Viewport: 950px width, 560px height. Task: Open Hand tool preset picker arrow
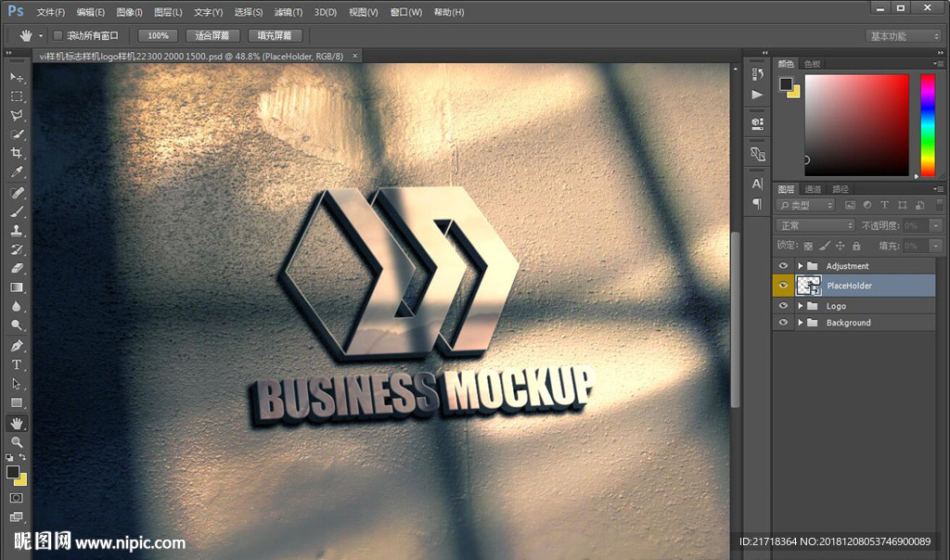(x=41, y=36)
